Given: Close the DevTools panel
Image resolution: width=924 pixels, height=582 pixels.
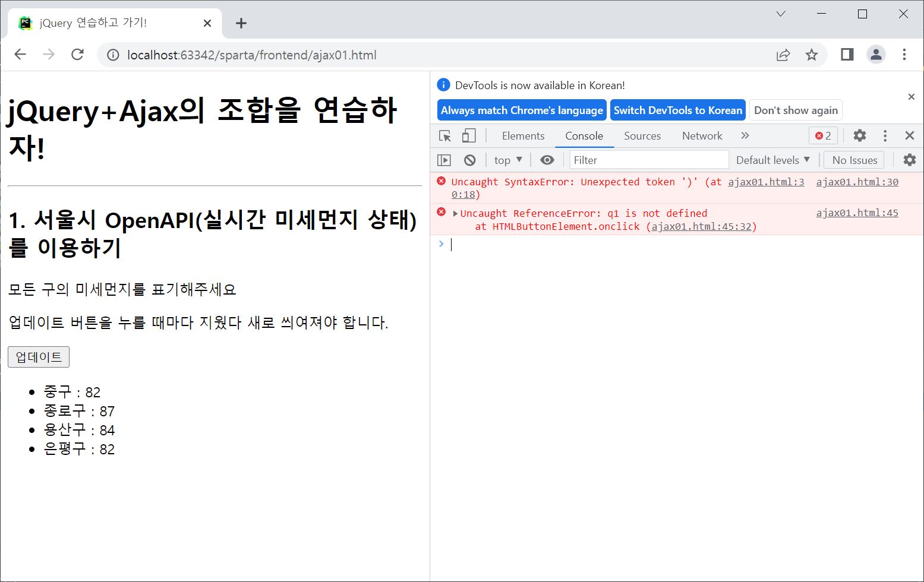Looking at the screenshot, I should click(909, 136).
